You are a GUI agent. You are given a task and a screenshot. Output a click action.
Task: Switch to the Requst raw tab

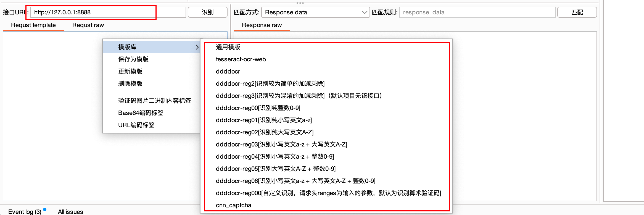[88, 25]
